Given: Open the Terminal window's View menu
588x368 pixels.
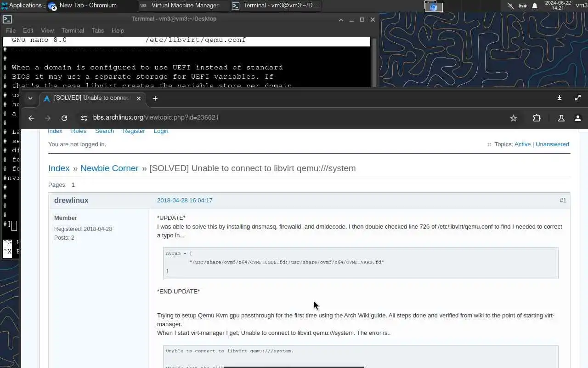Looking at the screenshot, I should (x=47, y=30).
